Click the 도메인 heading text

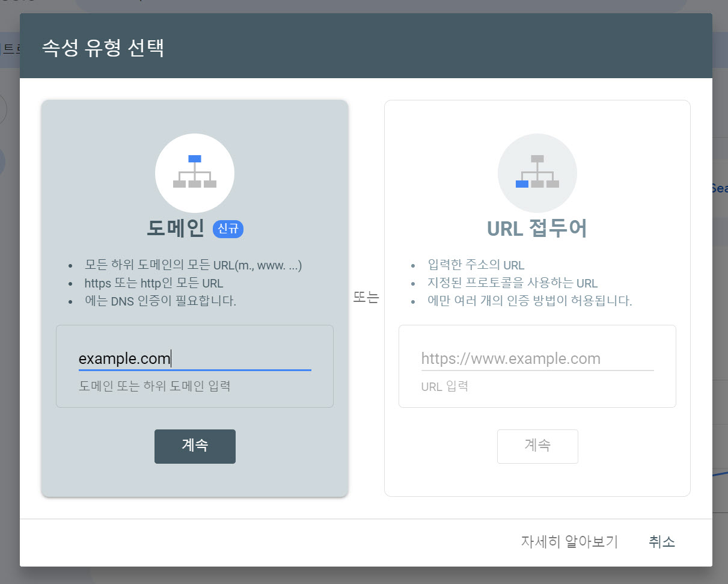pyautogui.click(x=173, y=228)
